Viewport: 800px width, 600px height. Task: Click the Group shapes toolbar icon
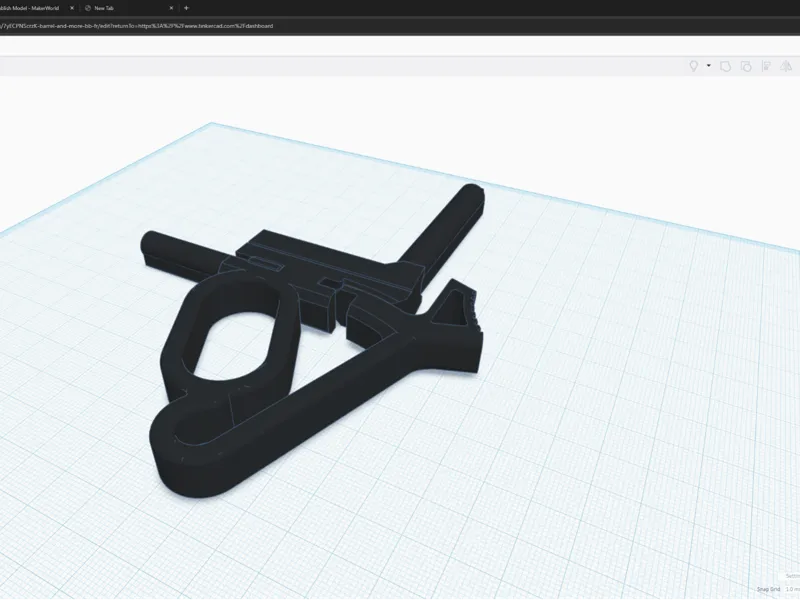725,66
